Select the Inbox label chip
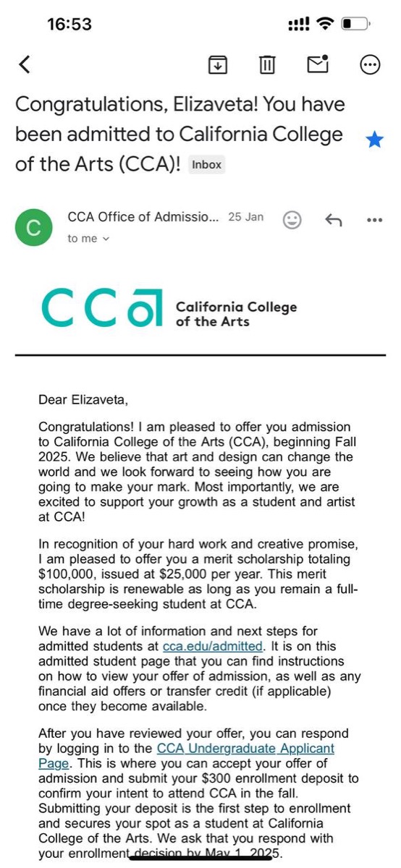 tap(206, 164)
